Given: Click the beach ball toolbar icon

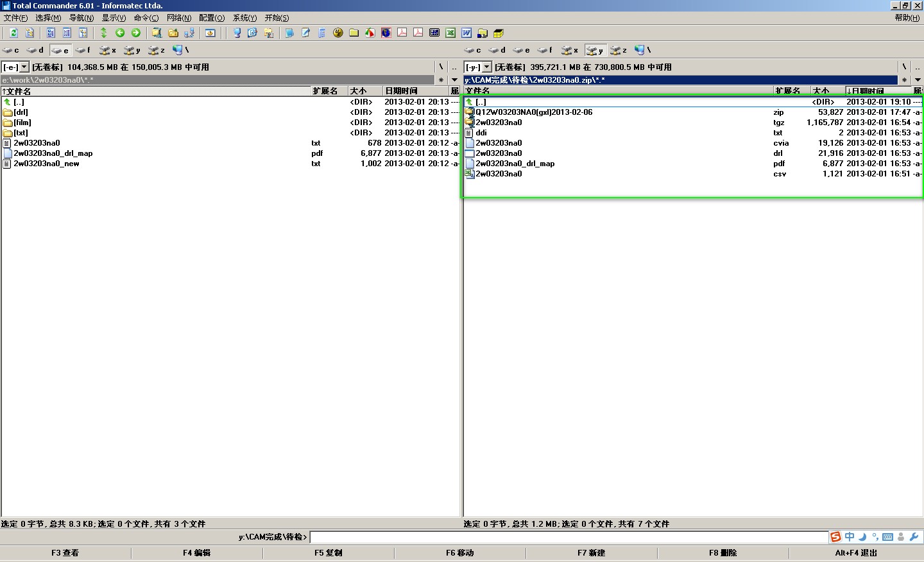Looking at the screenshot, I should [x=370, y=33].
